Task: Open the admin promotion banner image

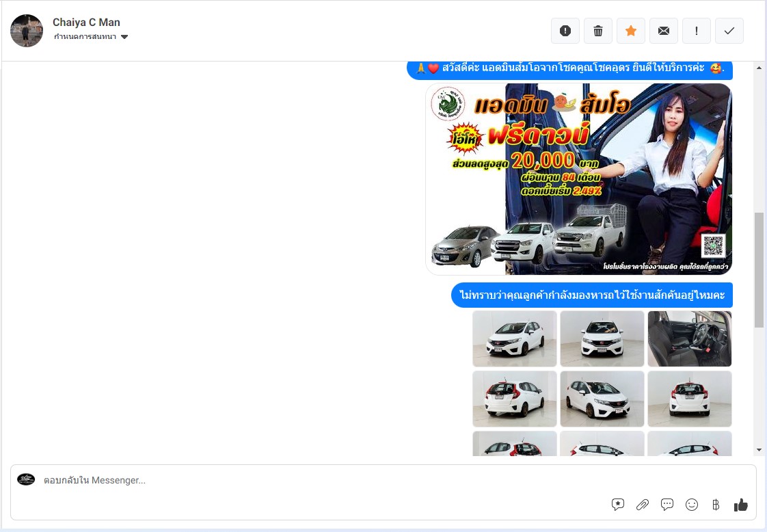Action: point(578,179)
